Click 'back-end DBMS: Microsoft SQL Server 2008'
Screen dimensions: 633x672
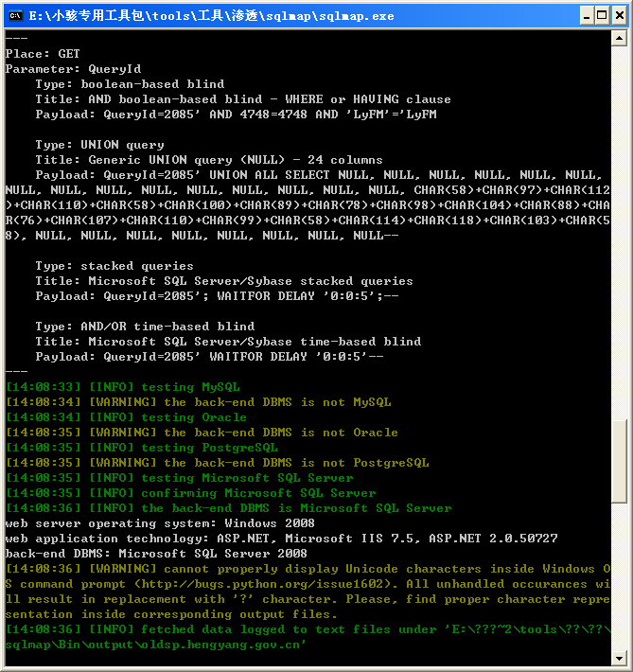[x=156, y=554]
